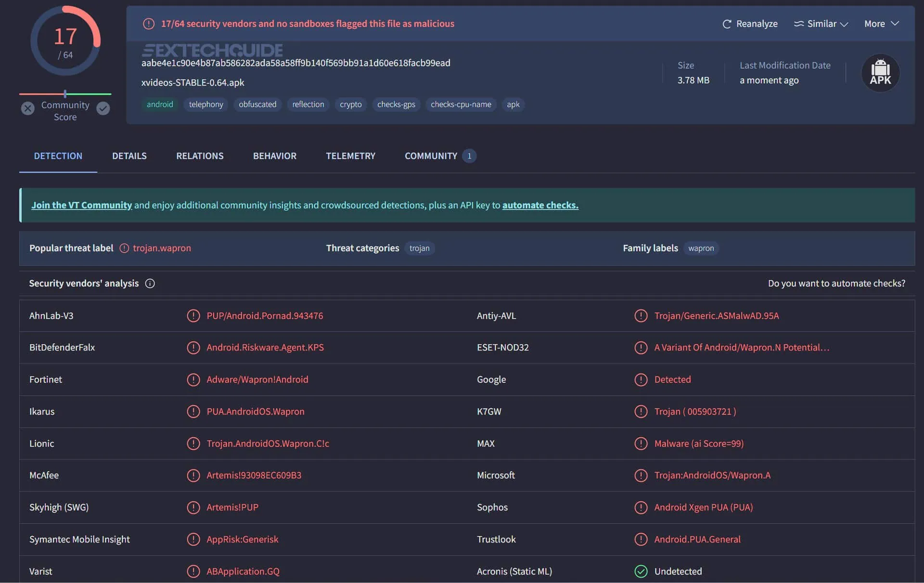The image size is (924, 583).
Task: Click the Reanalyze refresh icon
Action: coord(727,24)
